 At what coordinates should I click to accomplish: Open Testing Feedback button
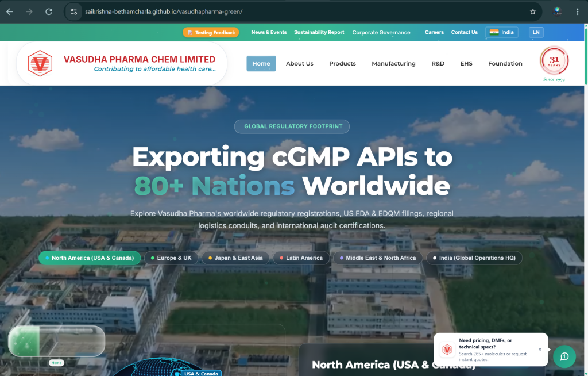tap(211, 33)
